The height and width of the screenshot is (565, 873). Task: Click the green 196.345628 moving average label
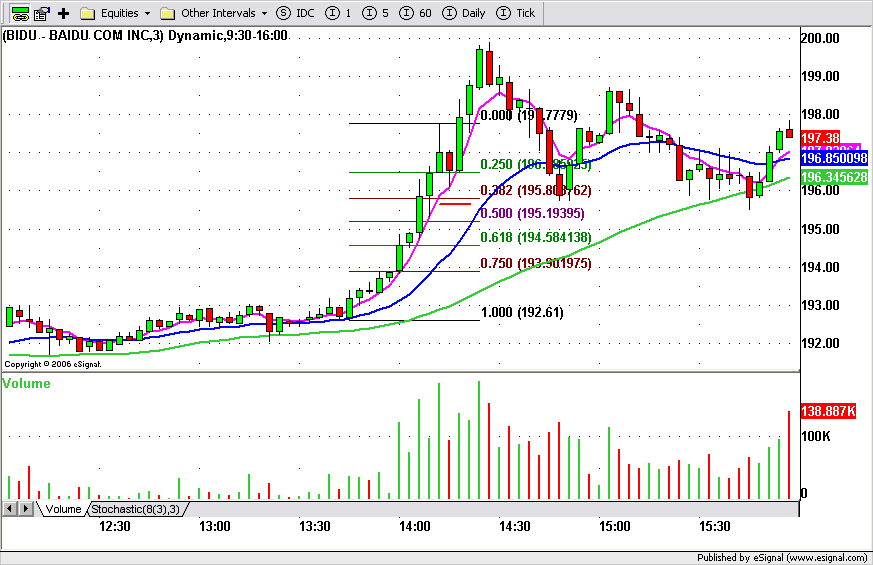834,177
